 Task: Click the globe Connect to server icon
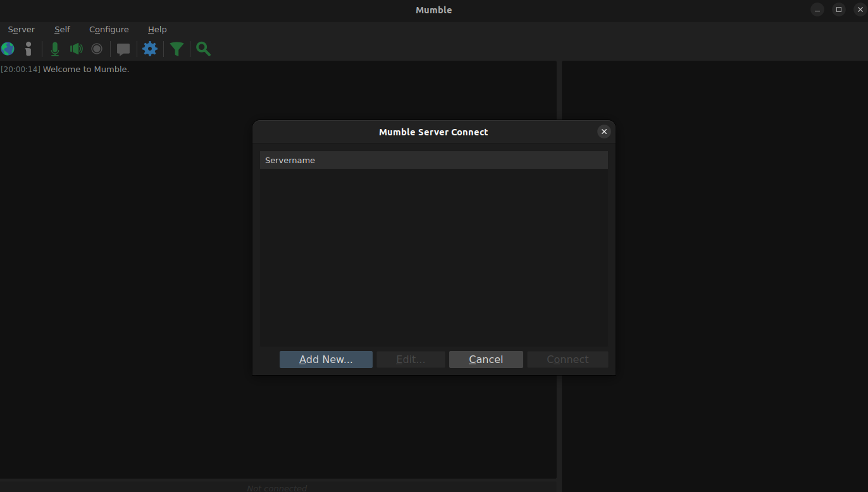(8, 49)
